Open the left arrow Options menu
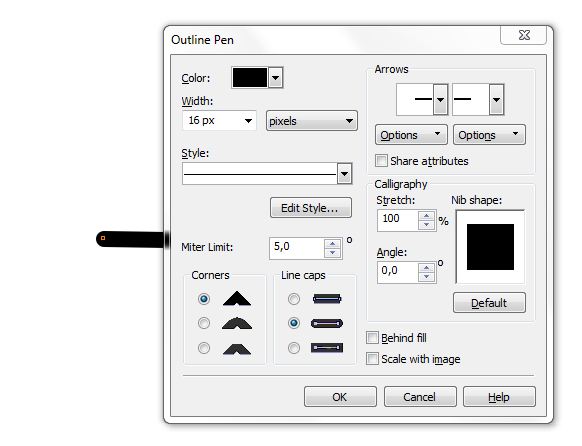The width and height of the screenshot is (582, 446). click(411, 135)
